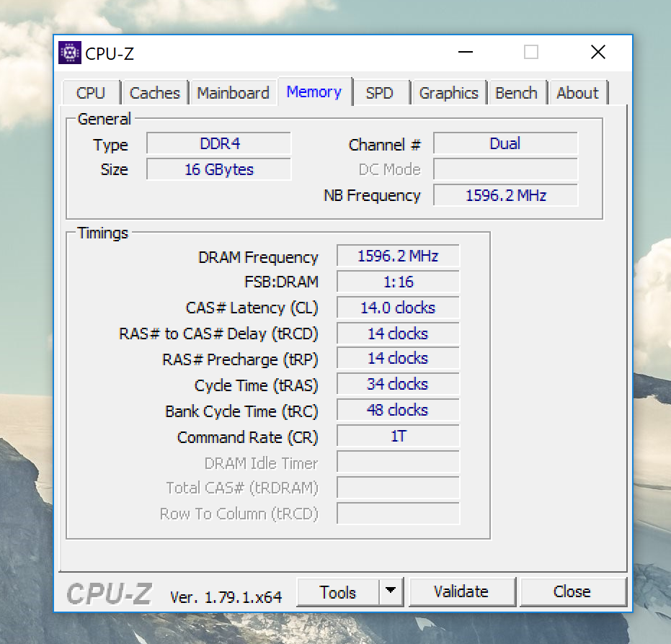This screenshot has height=644, width=671.
Task: Select the Dual channel value
Action: point(505,143)
